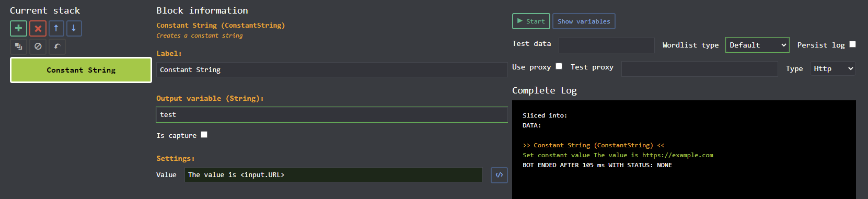The height and width of the screenshot is (199, 868).
Task: Click the 'Complete Log' heading
Action: click(545, 90)
